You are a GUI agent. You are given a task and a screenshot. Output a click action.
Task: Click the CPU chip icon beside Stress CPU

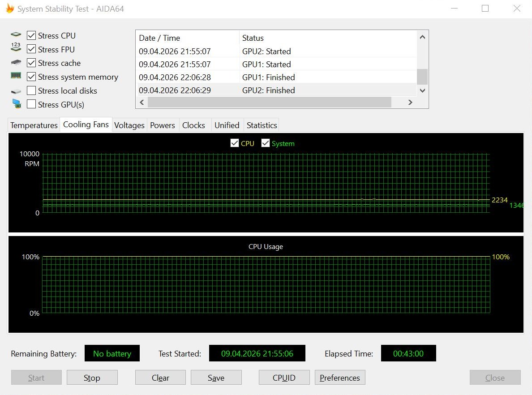16,35
